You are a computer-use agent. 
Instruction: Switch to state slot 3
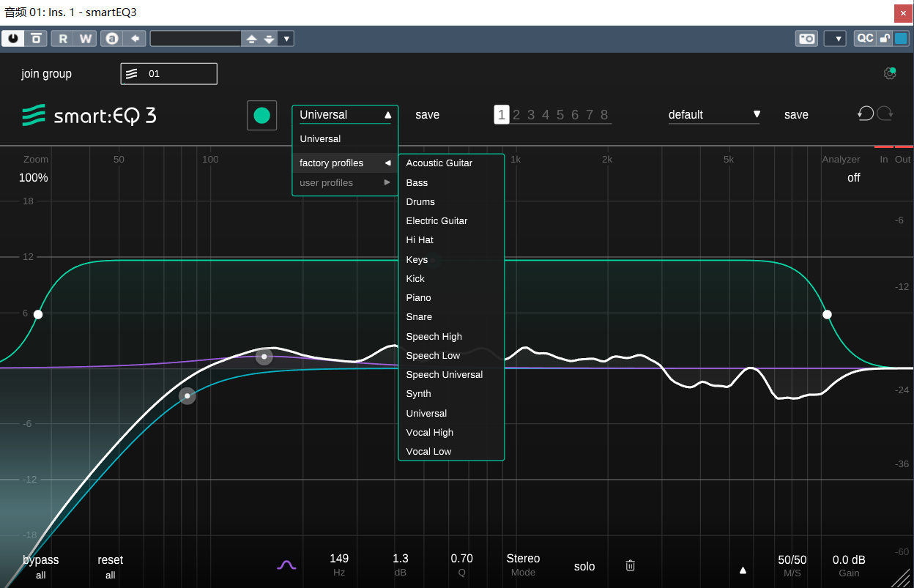point(531,115)
